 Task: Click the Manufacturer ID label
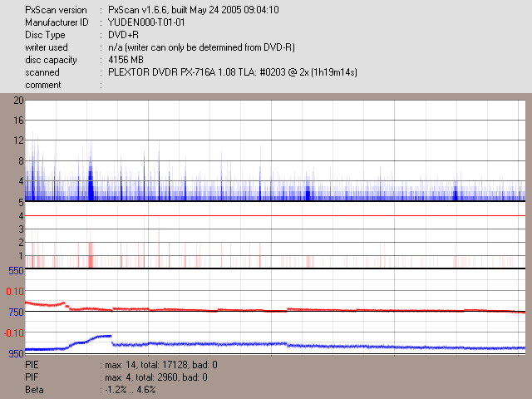(x=57, y=22)
